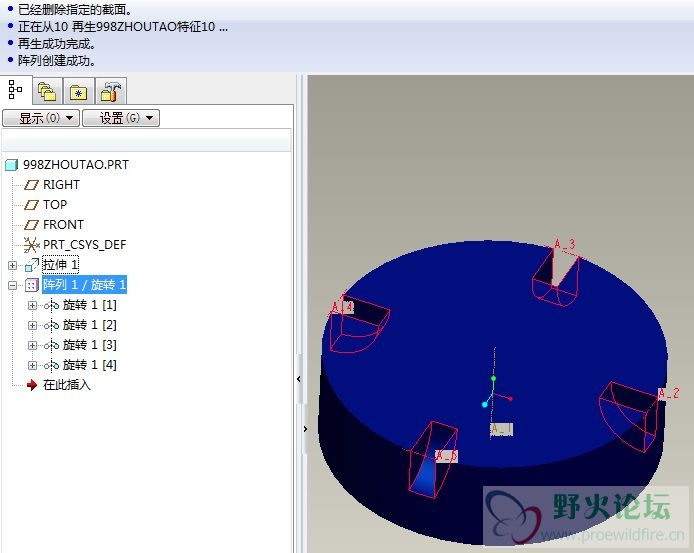This screenshot has height=553, width=694.
Task: Click the revolve icon of 旋转 1 [2]
Action: point(51,325)
